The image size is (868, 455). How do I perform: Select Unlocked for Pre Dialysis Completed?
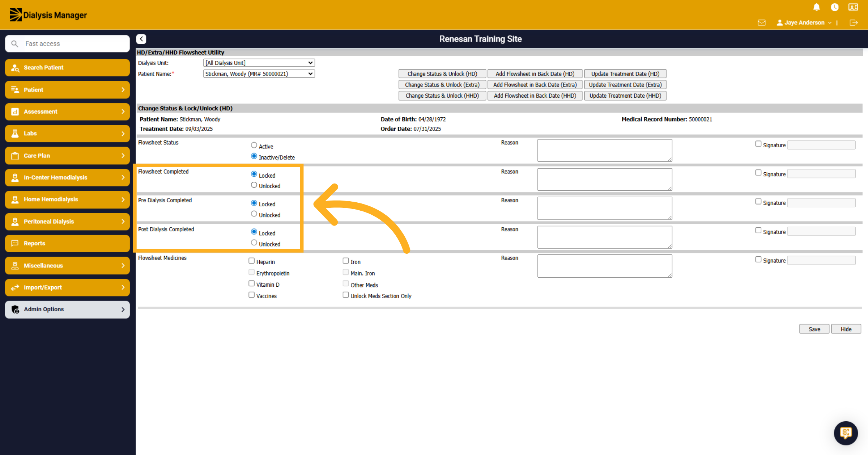(254, 214)
